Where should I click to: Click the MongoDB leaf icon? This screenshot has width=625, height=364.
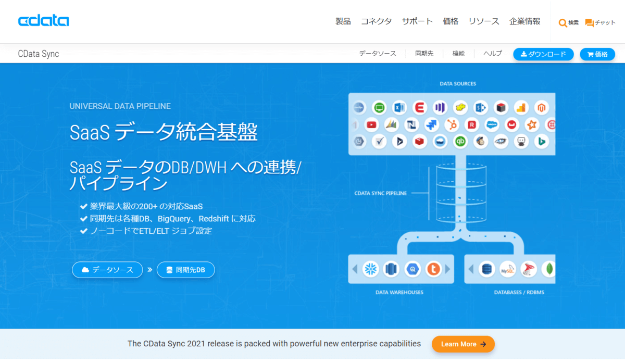(548, 269)
